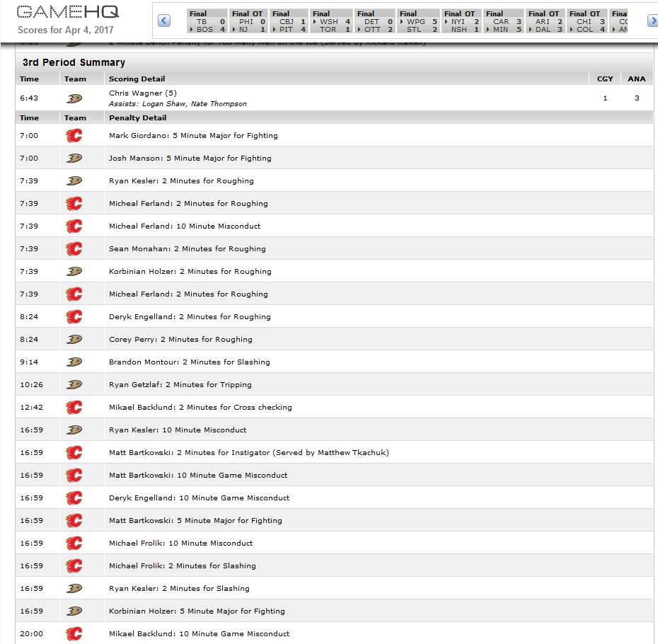Click the 3rd Period Summary header
The image size is (658, 644).
[74, 62]
